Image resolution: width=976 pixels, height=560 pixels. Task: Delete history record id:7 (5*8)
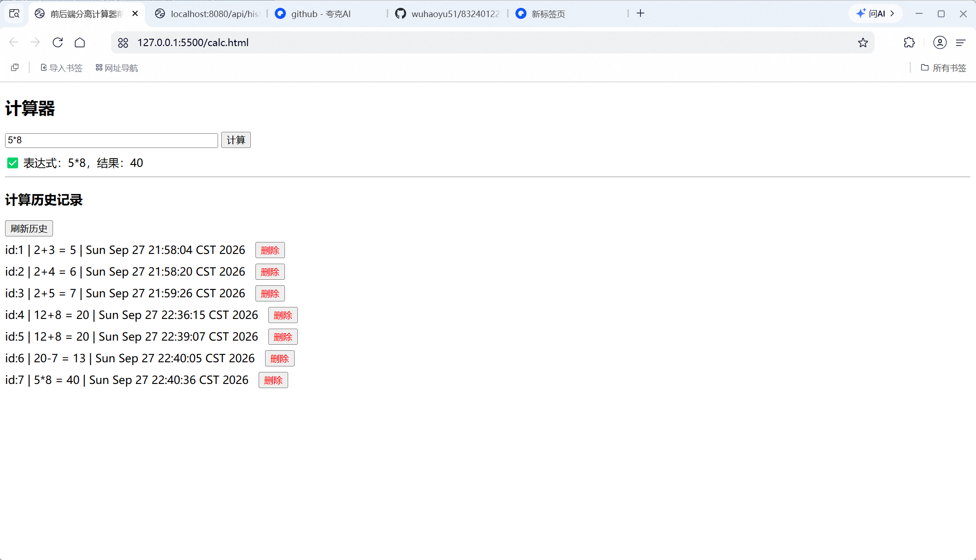[x=273, y=380]
